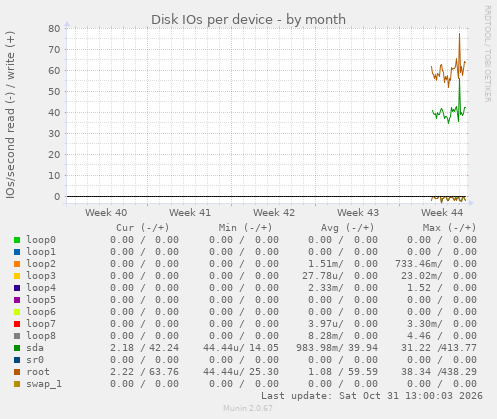
Task: Click the 'Munin 2.0.67' footer text
Action: [x=248, y=408]
